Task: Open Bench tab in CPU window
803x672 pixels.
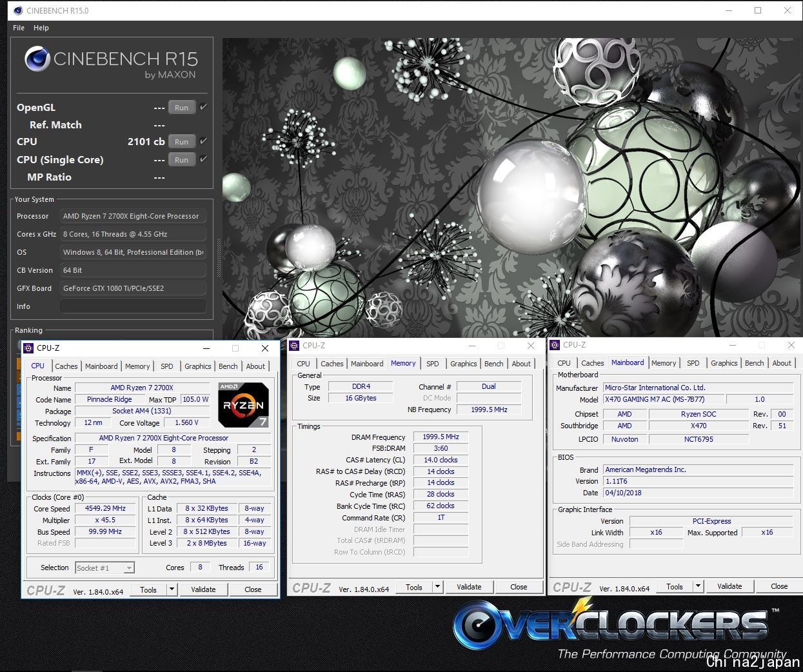Action: click(x=228, y=366)
